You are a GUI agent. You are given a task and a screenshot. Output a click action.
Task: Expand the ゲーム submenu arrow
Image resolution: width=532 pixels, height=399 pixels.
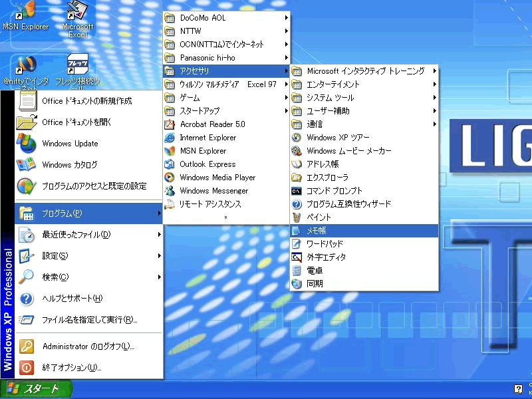(x=287, y=98)
